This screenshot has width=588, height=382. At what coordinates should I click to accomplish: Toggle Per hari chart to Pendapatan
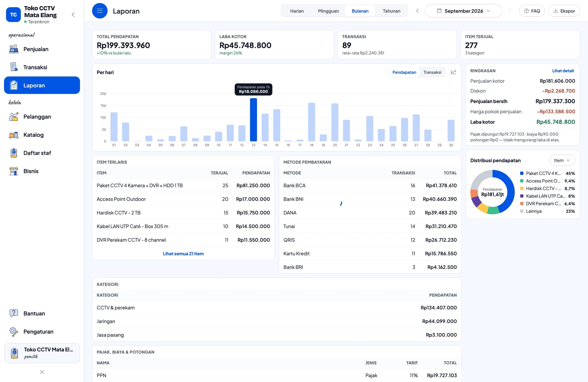coord(404,72)
